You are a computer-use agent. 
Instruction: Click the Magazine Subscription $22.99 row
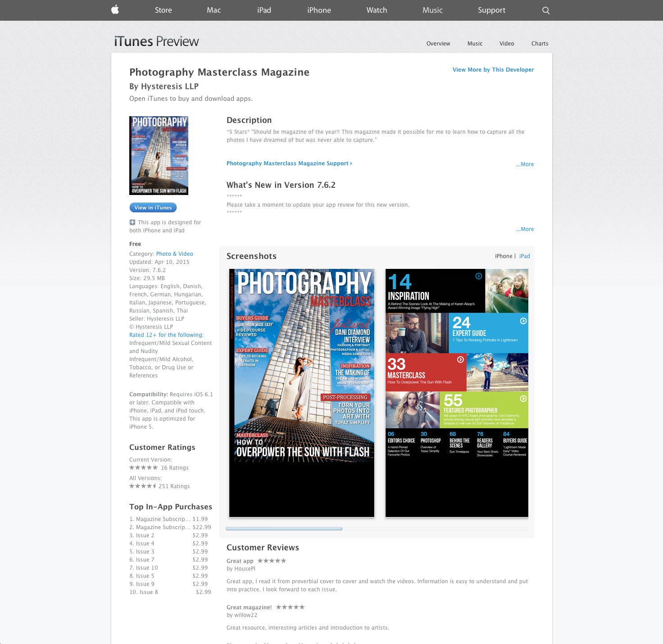tap(170, 527)
